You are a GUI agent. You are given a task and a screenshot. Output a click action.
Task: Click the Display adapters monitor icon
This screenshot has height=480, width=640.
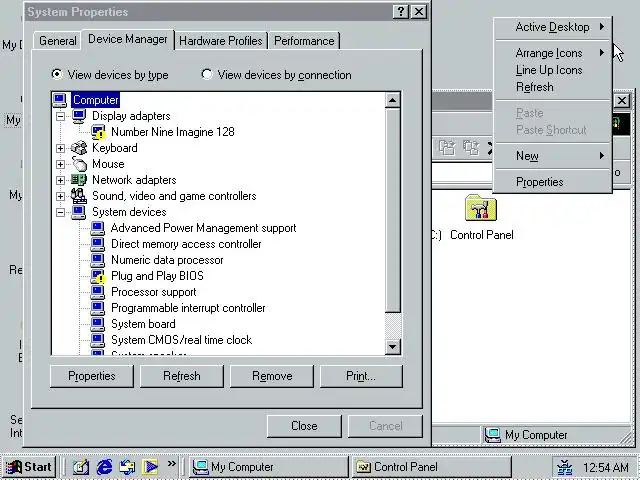point(79,116)
